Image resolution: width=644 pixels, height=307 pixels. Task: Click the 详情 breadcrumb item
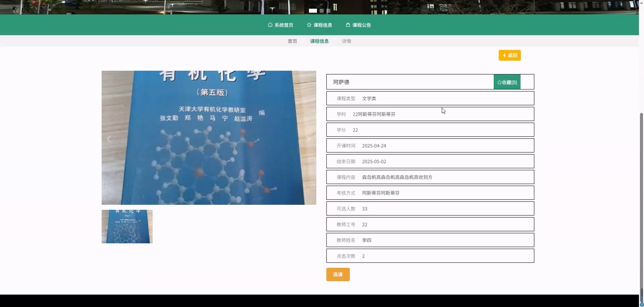(x=346, y=41)
